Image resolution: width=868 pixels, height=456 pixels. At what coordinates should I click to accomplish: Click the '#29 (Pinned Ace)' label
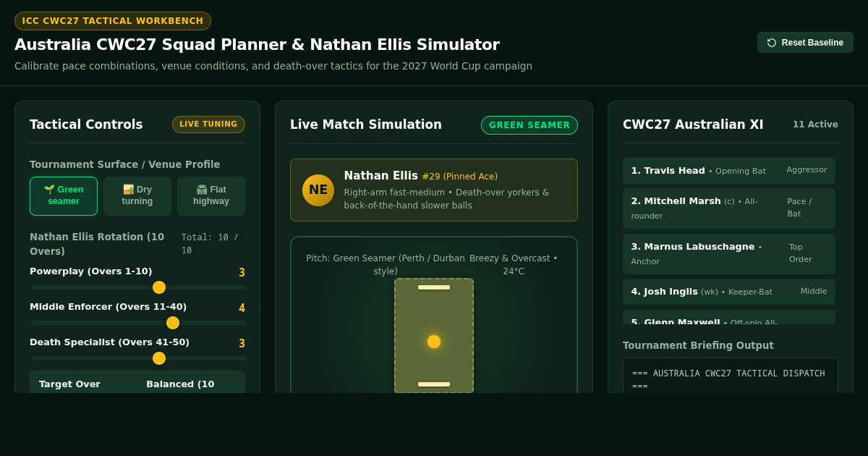(459, 177)
